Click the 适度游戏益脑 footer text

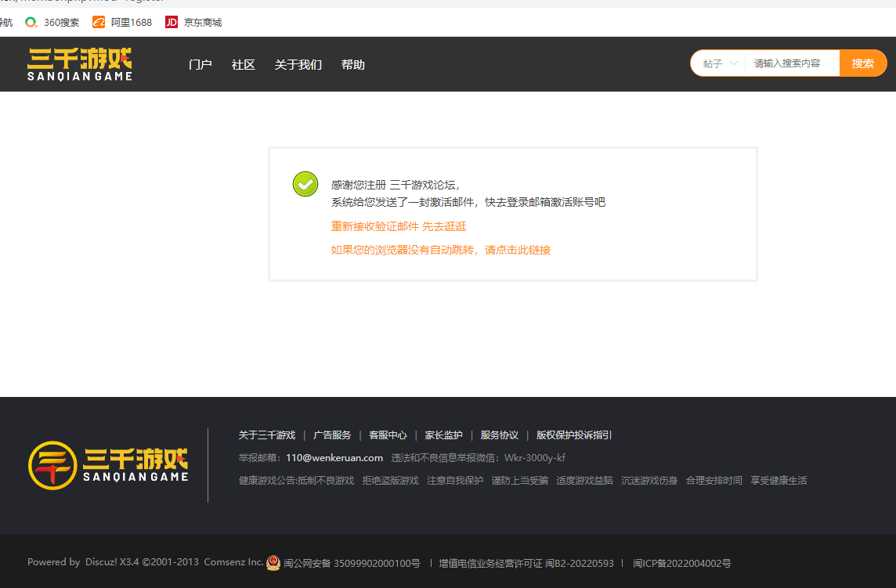tap(584, 481)
